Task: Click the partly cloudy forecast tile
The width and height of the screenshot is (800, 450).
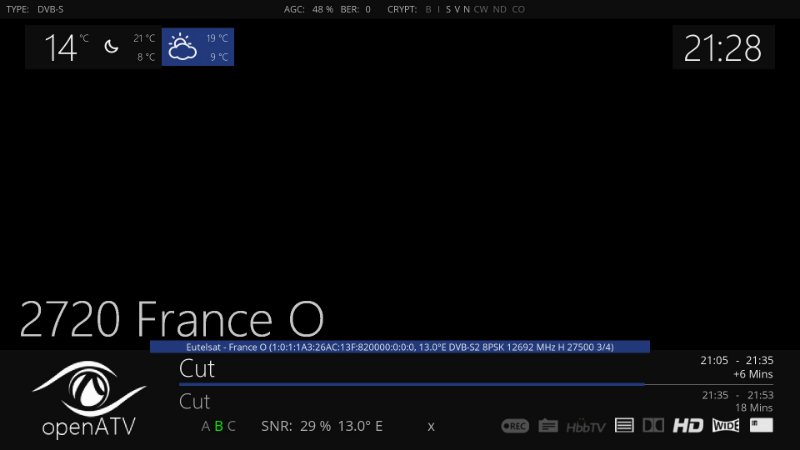Action: (x=199, y=47)
